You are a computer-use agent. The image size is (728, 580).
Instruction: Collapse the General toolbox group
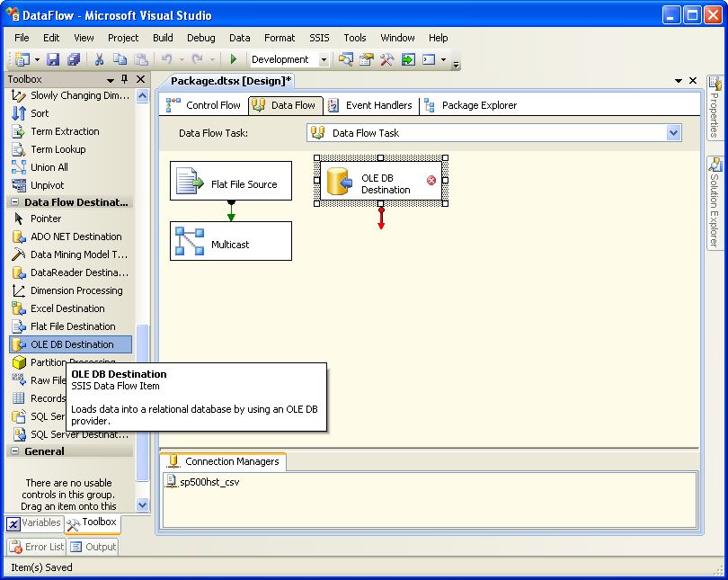[x=14, y=451]
